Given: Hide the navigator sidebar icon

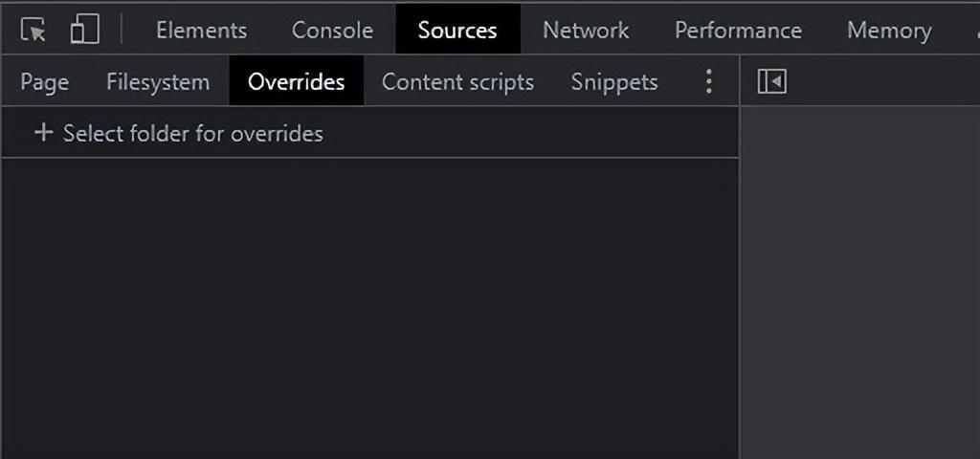Looking at the screenshot, I should point(772,81).
